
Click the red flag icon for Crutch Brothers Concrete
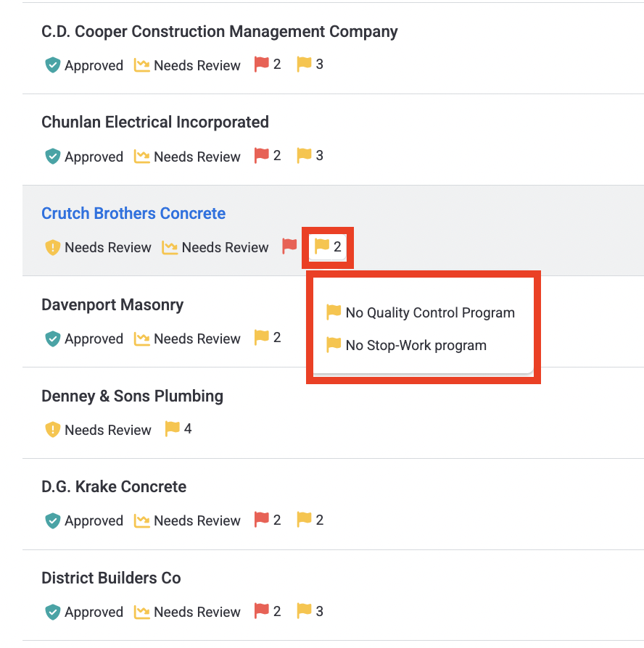[x=289, y=246]
